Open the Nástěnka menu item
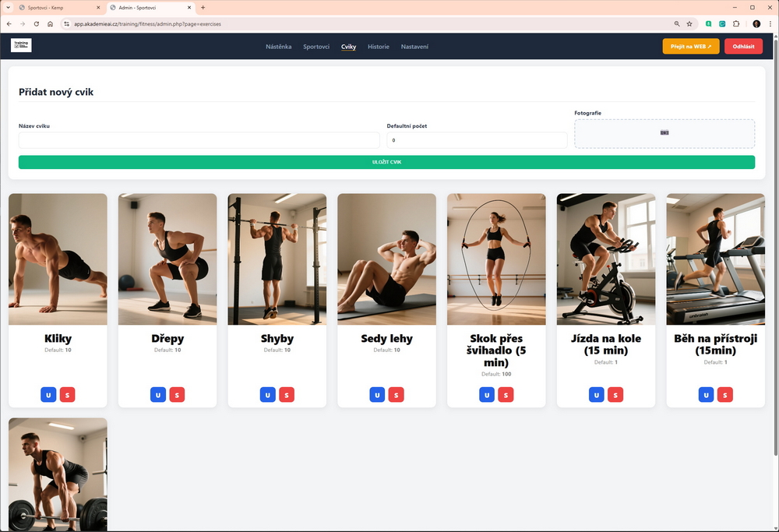Viewport: 779px width, 532px height. 278,47
